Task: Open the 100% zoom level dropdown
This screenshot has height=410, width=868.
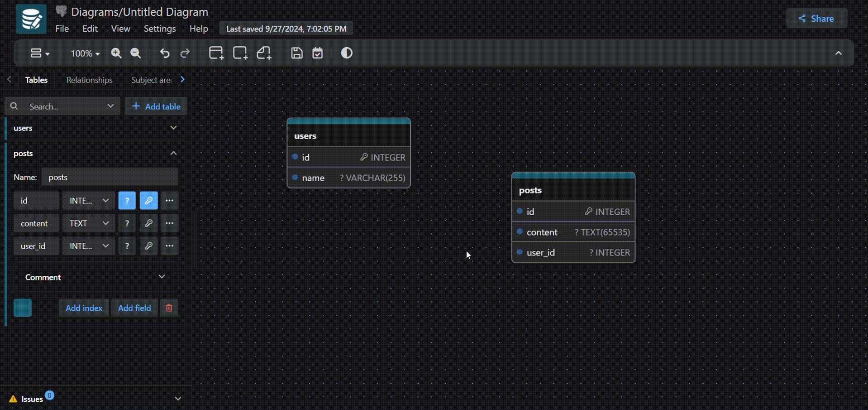Action: (85, 53)
